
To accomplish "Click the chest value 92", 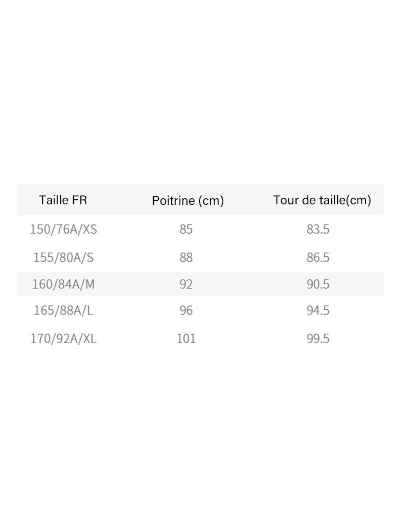I will (x=186, y=284).
